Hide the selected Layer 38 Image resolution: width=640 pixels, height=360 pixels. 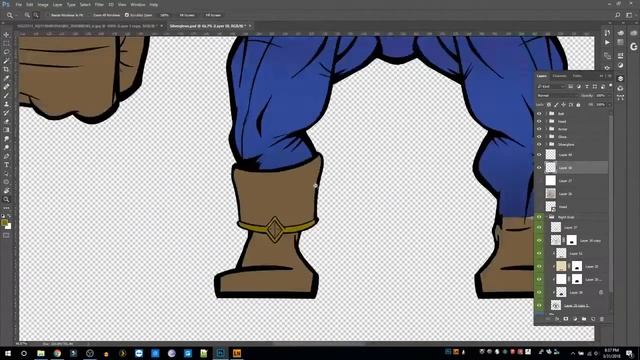click(539, 167)
